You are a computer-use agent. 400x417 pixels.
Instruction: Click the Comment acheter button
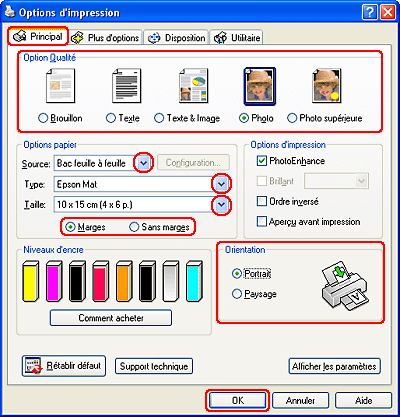click(111, 318)
